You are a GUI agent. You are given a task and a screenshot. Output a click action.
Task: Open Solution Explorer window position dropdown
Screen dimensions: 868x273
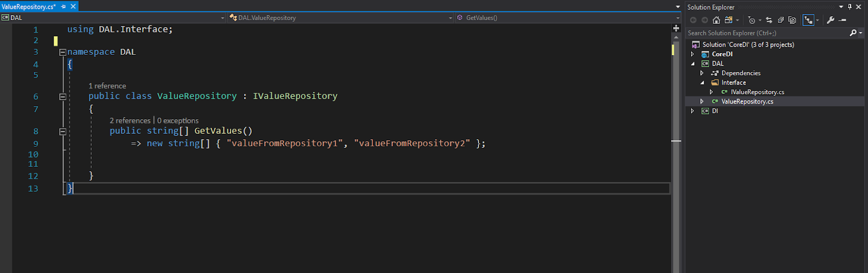(841, 7)
